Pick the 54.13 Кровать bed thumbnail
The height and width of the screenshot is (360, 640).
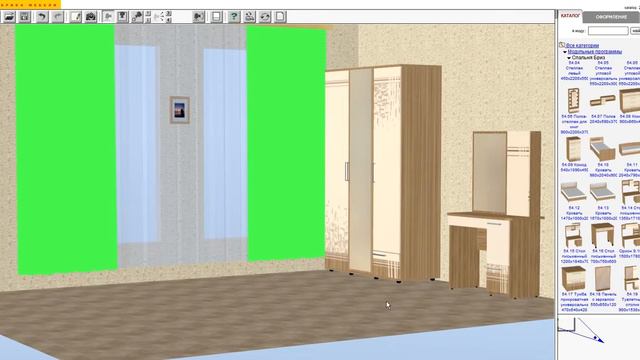pos(602,192)
